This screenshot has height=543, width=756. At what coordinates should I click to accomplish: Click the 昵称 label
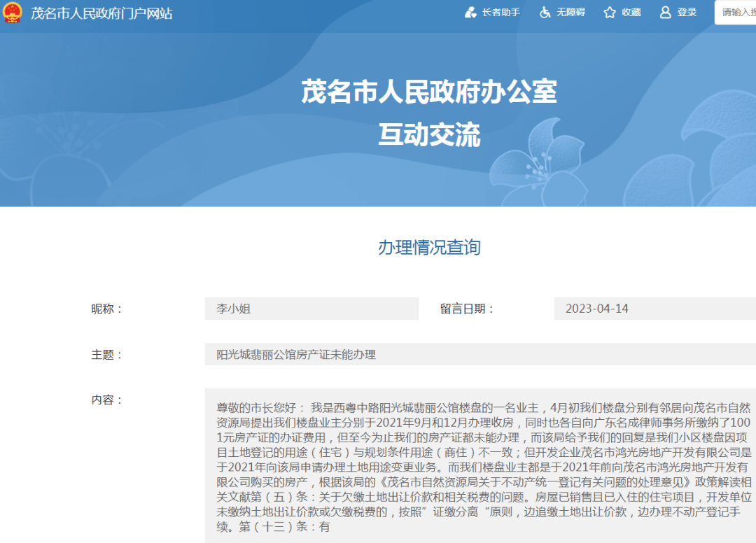106,309
